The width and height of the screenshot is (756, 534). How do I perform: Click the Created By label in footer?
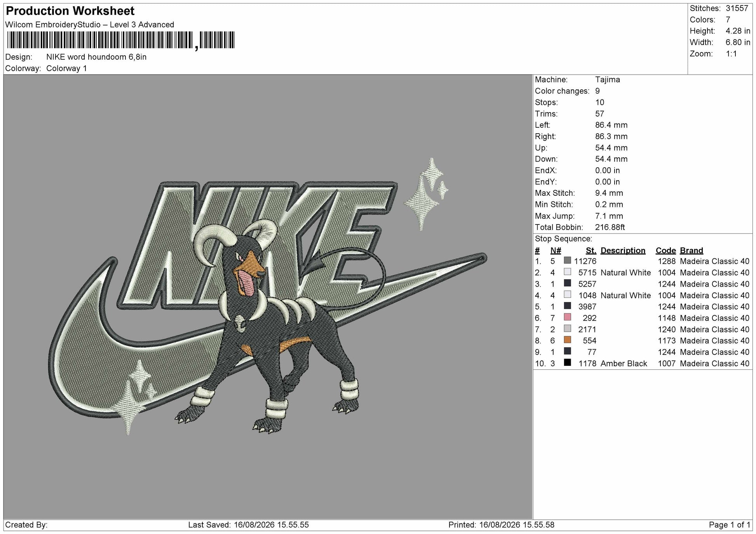point(26,525)
